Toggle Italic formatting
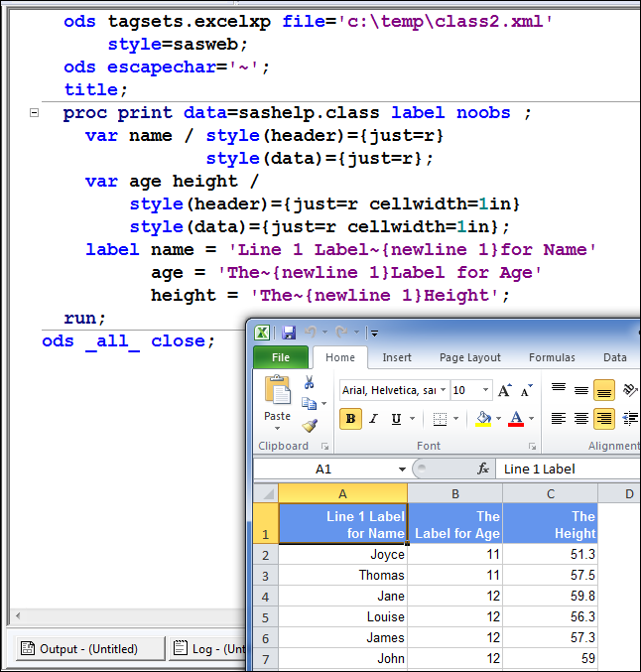Viewport: 641px width, 672px height. click(x=373, y=419)
